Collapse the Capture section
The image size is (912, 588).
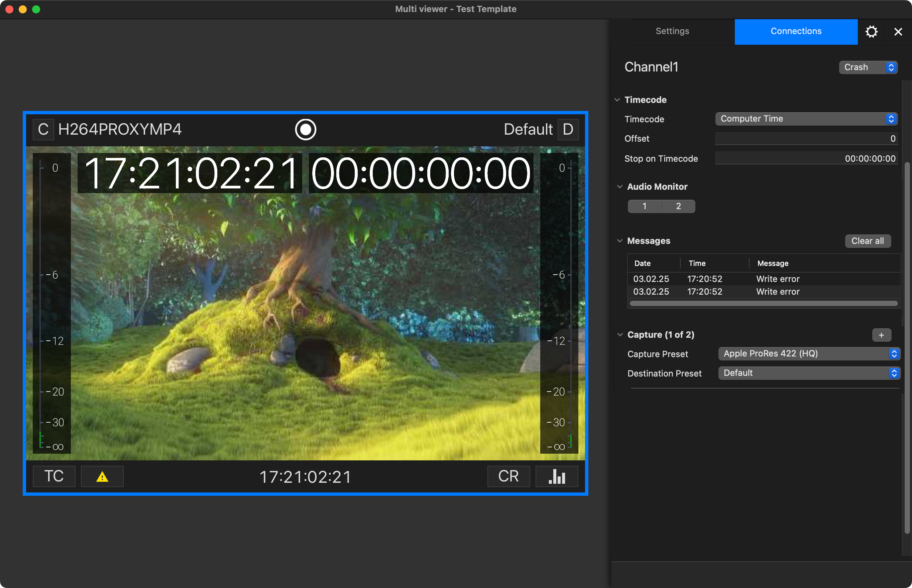tap(620, 335)
